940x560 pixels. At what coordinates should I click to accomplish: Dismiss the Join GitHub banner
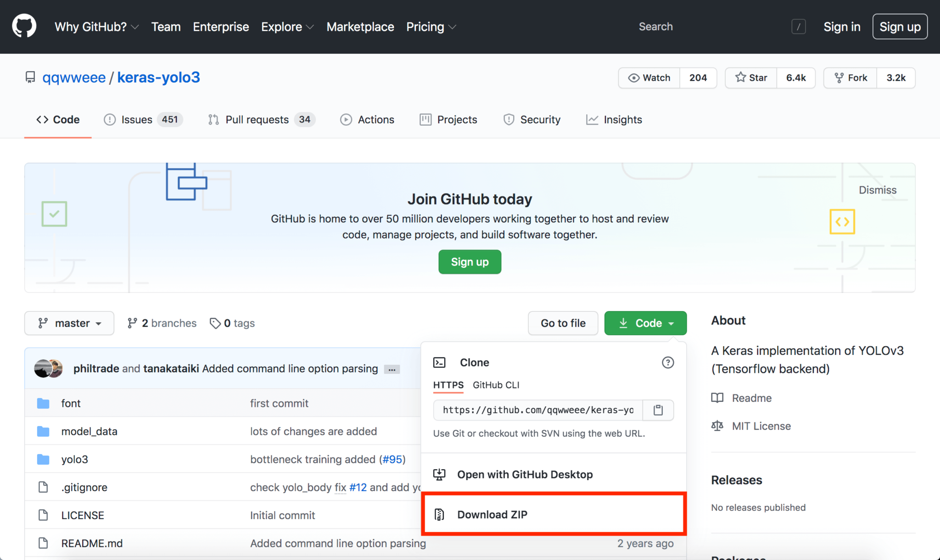tap(877, 190)
